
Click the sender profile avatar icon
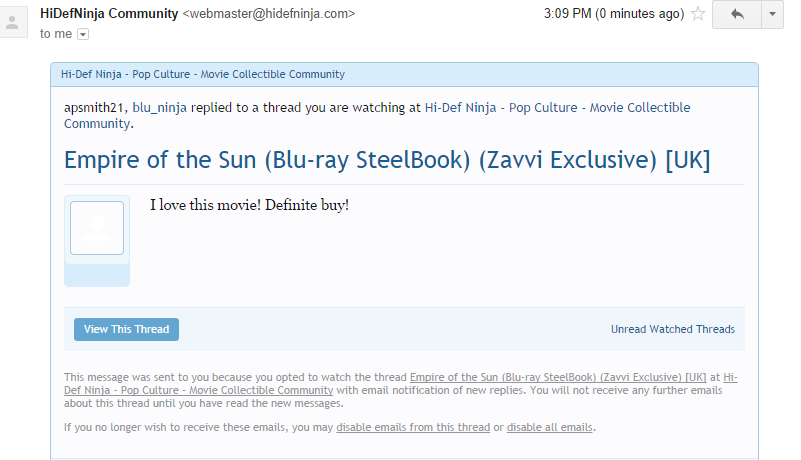[x=12, y=22]
